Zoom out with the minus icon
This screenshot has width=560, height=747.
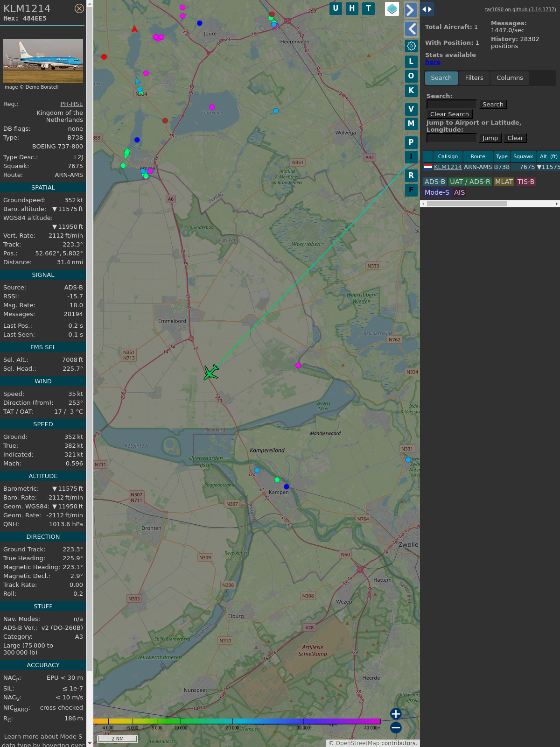396,727
